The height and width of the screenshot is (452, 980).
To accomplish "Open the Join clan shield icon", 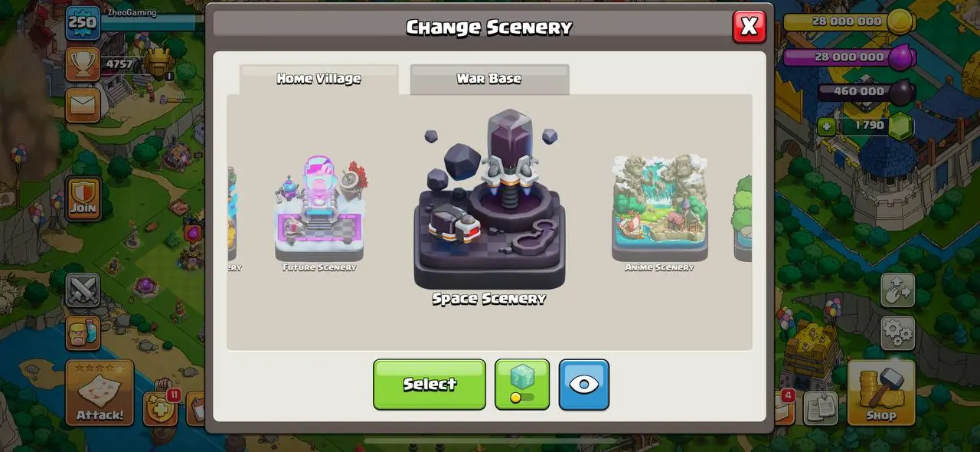I will coord(83,198).
